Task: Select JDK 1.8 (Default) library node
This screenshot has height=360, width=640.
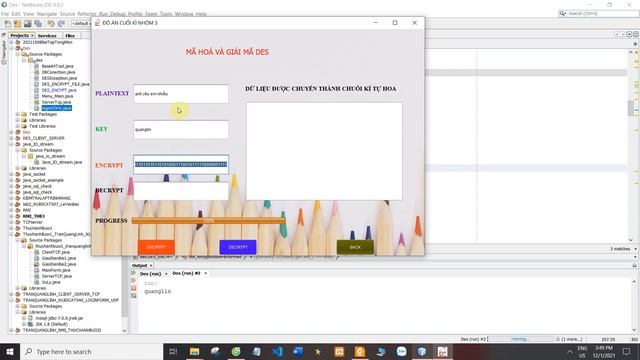Action: pos(51,324)
